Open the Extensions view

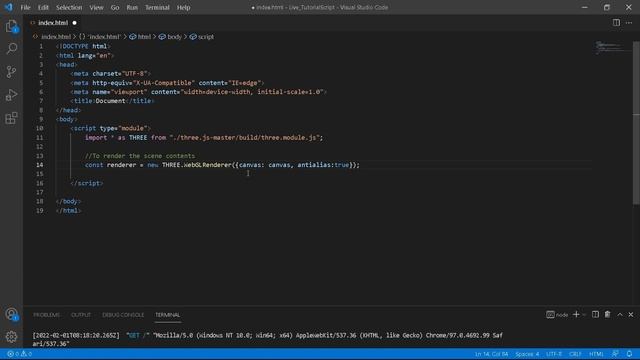coord(11,118)
